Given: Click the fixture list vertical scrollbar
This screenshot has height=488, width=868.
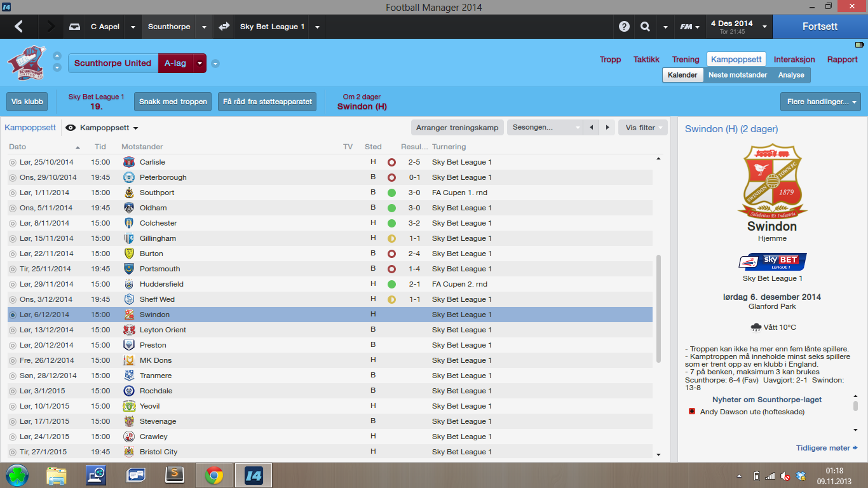Looking at the screenshot, I should 658,308.
